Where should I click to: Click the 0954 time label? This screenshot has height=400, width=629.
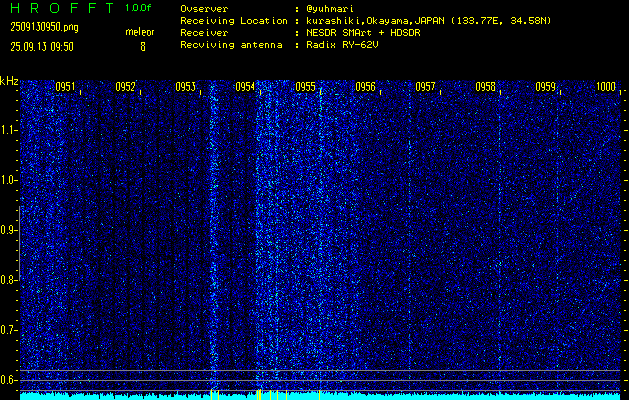(245, 87)
